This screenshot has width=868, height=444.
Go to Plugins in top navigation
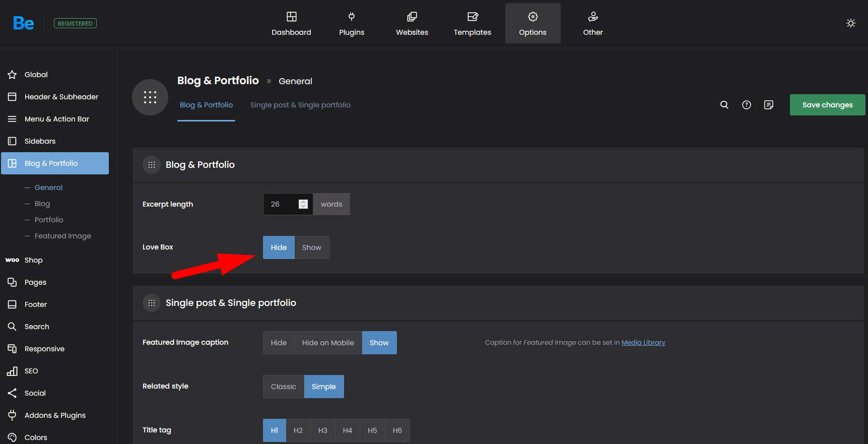351,24
